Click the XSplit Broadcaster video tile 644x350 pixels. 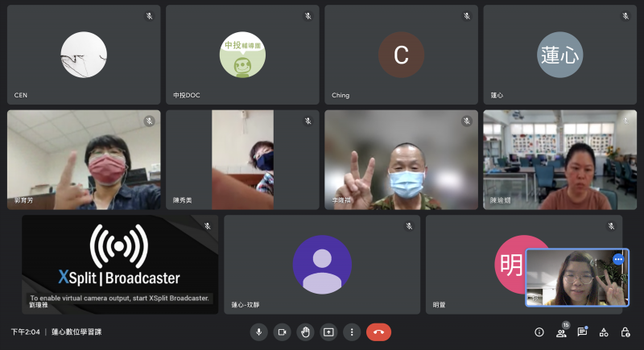119,264
